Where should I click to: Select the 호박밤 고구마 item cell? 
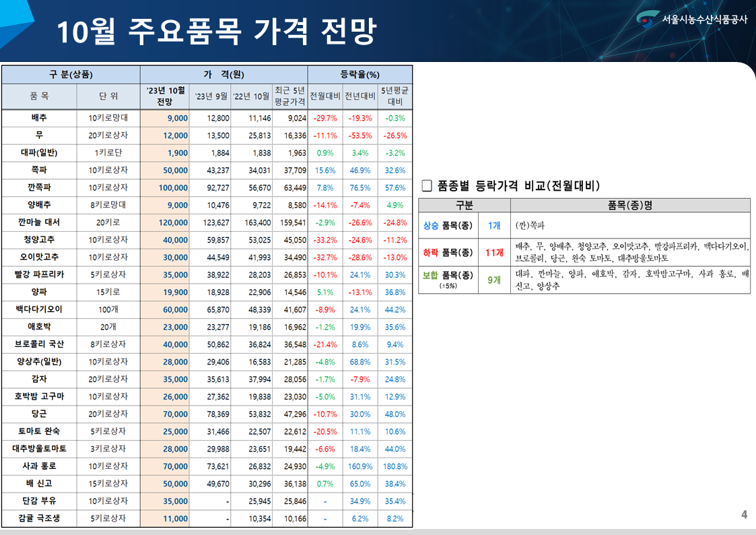tap(39, 397)
